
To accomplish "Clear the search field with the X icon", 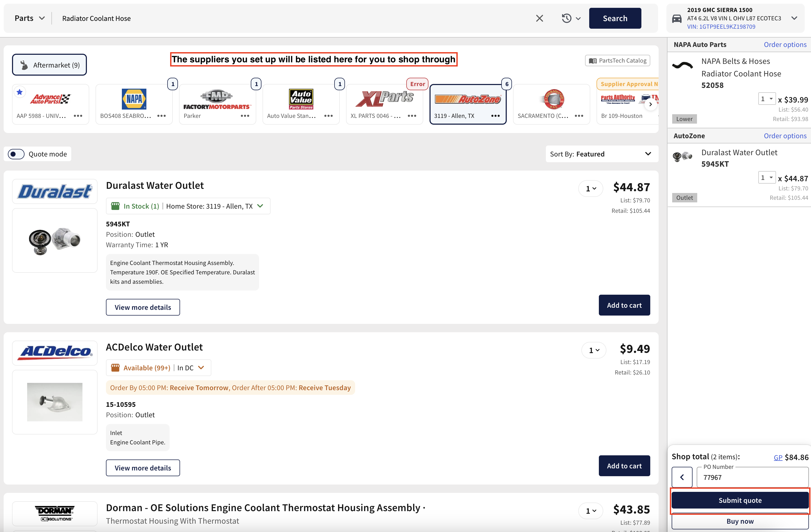I will tap(539, 19).
